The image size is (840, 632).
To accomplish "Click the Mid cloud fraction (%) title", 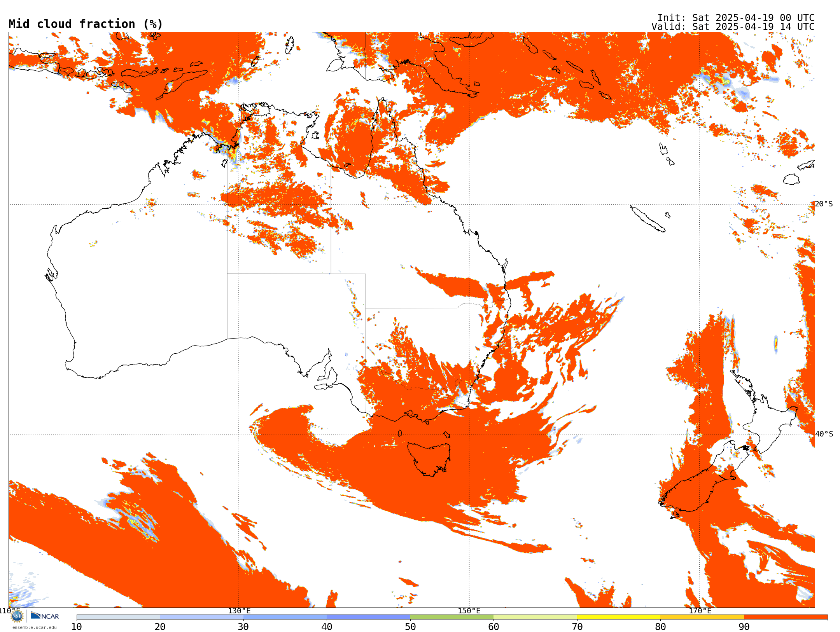I will click(x=86, y=24).
